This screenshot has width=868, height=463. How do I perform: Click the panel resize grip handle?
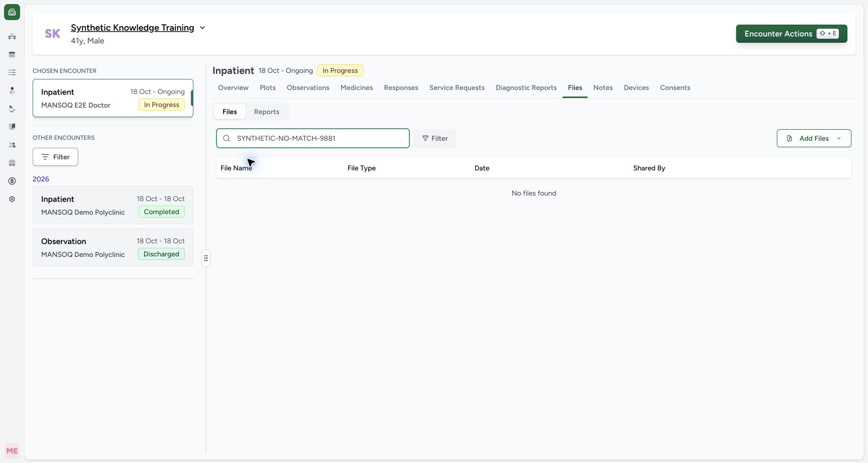[x=206, y=258]
